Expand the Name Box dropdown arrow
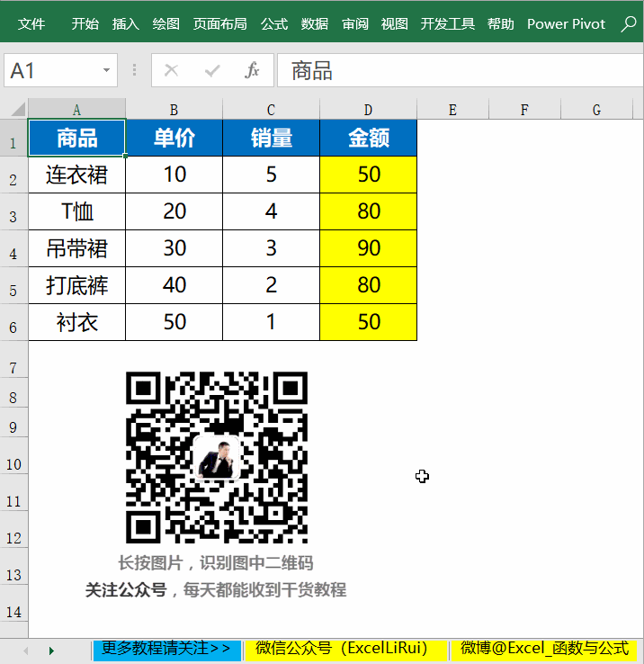The image size is (644, 664). point(106,70)
